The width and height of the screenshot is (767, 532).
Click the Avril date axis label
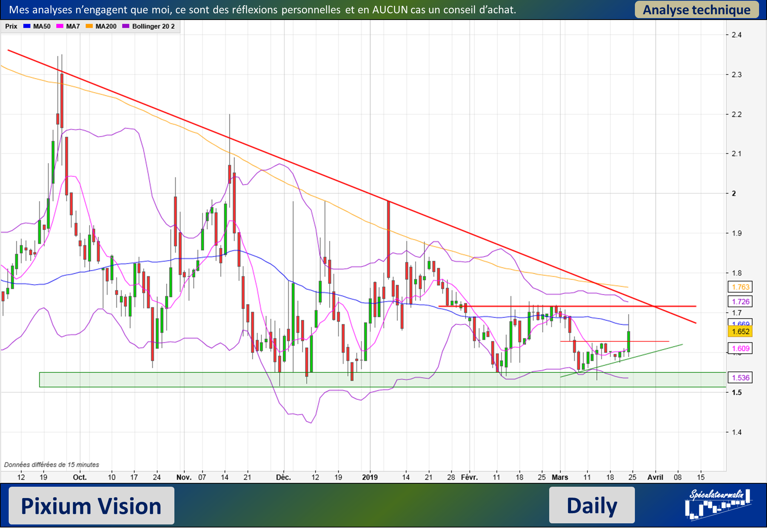[x=655, y=477]
